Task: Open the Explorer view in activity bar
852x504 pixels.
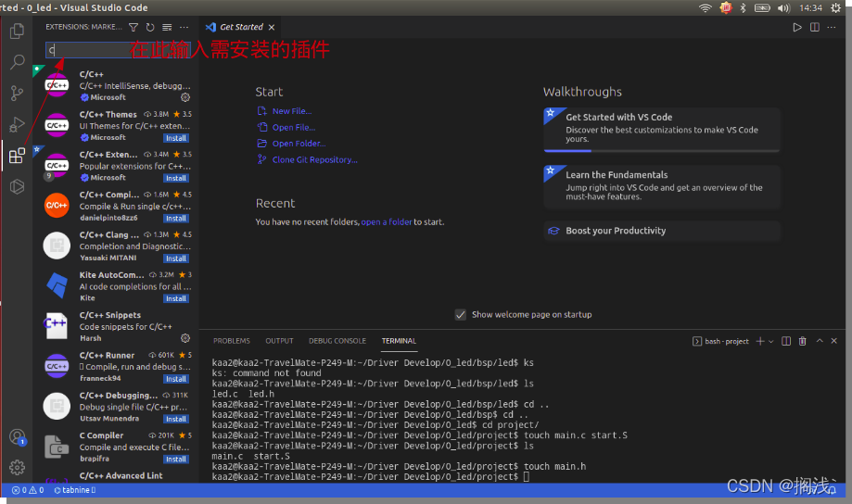Action: pyautogui.click(x=17, y=31)
